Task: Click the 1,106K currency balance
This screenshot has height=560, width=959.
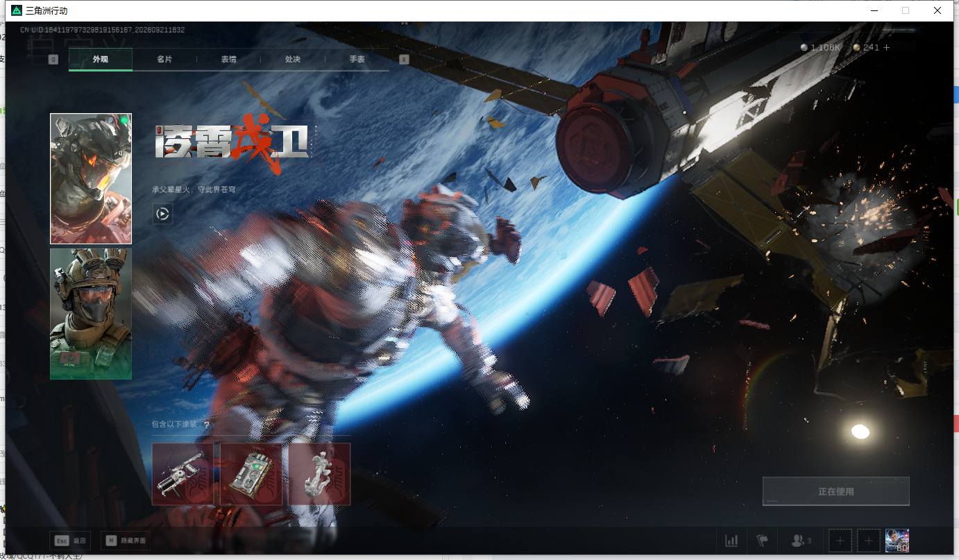Action: coord(820,47)
